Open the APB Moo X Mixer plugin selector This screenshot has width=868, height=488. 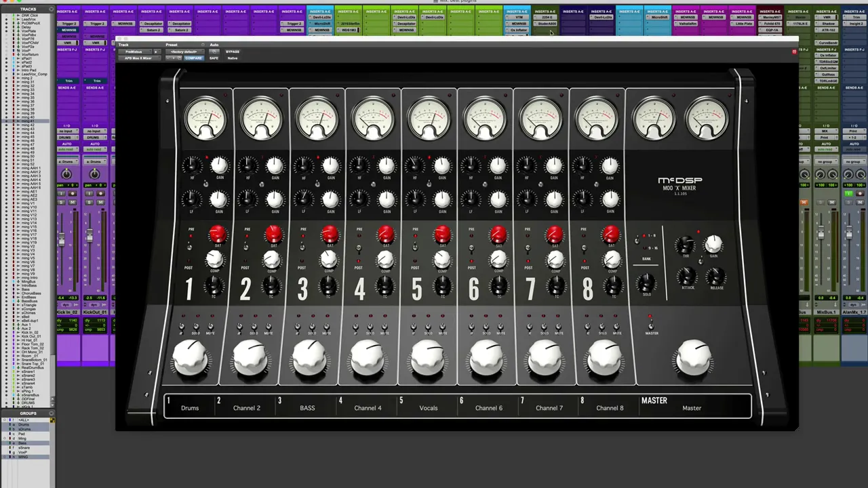138,58
